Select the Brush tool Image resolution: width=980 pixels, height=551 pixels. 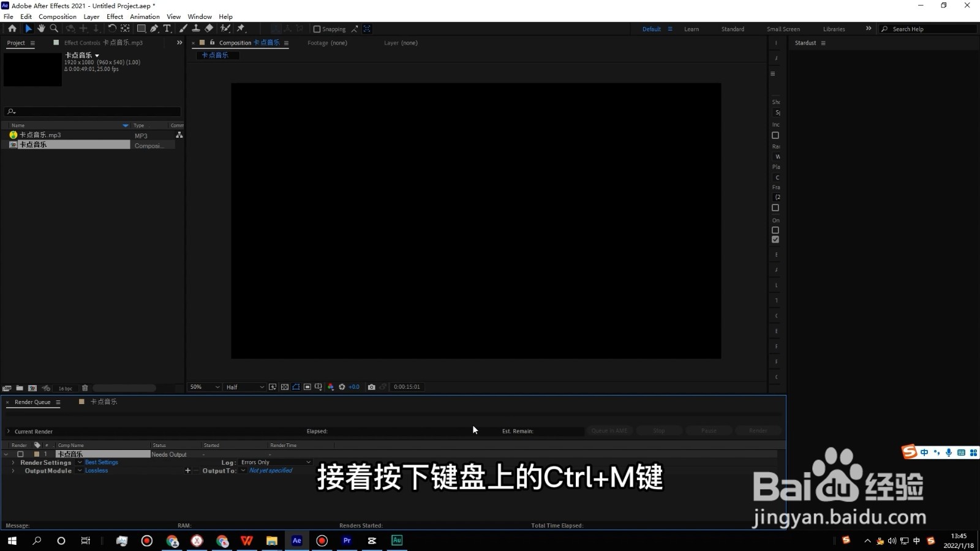[x=182, y=29]
